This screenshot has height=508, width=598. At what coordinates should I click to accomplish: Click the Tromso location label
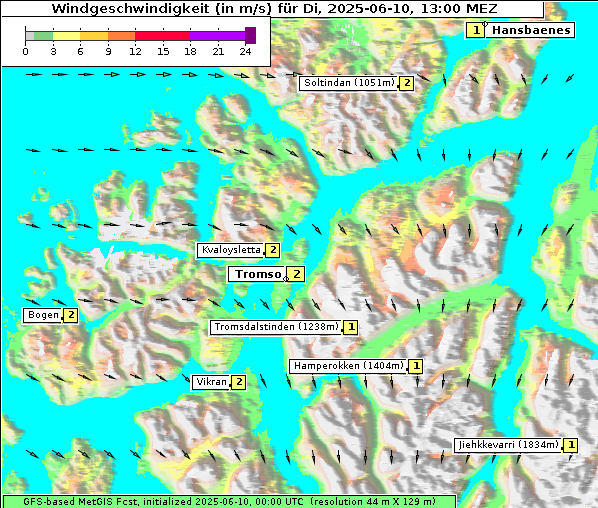point(257,274)
